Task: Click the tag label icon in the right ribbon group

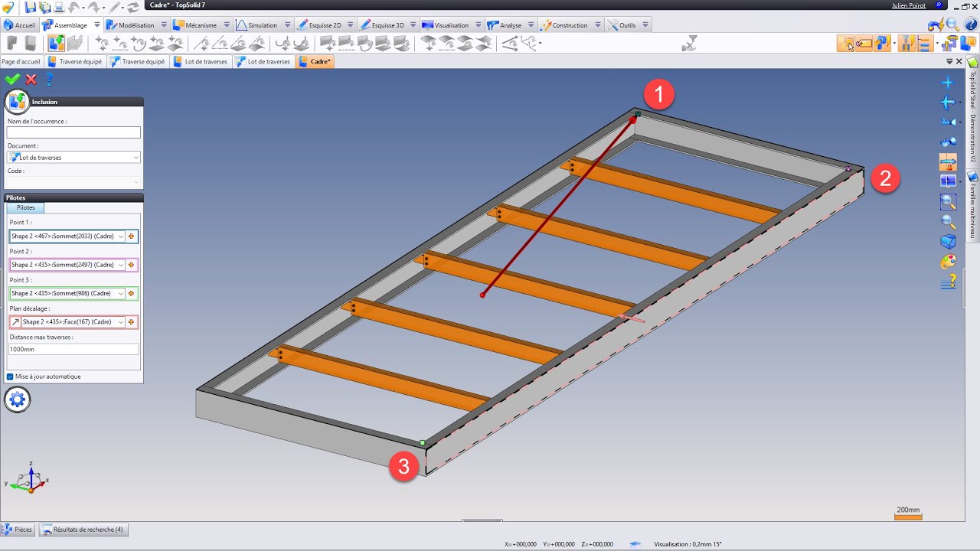Action: click(864, 44)
